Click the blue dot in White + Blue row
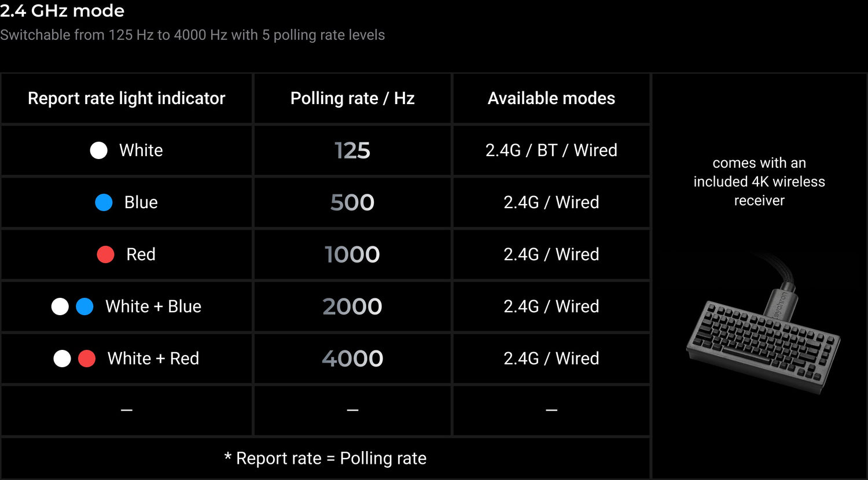868x480 pixels. click(x=84, y=307)
